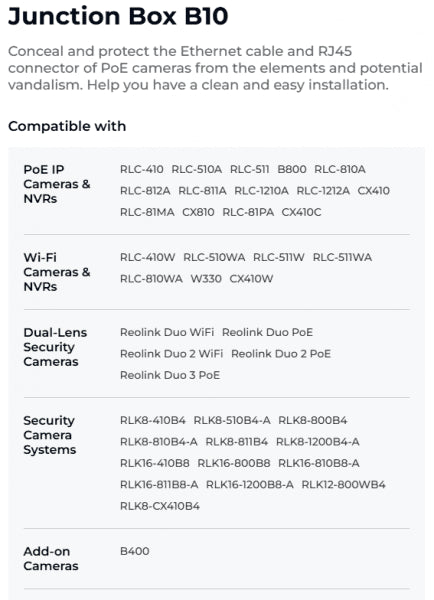This screenshot has width=434, height=600.
Task: Click the B400 add-on camera
Action: point(135,551)
